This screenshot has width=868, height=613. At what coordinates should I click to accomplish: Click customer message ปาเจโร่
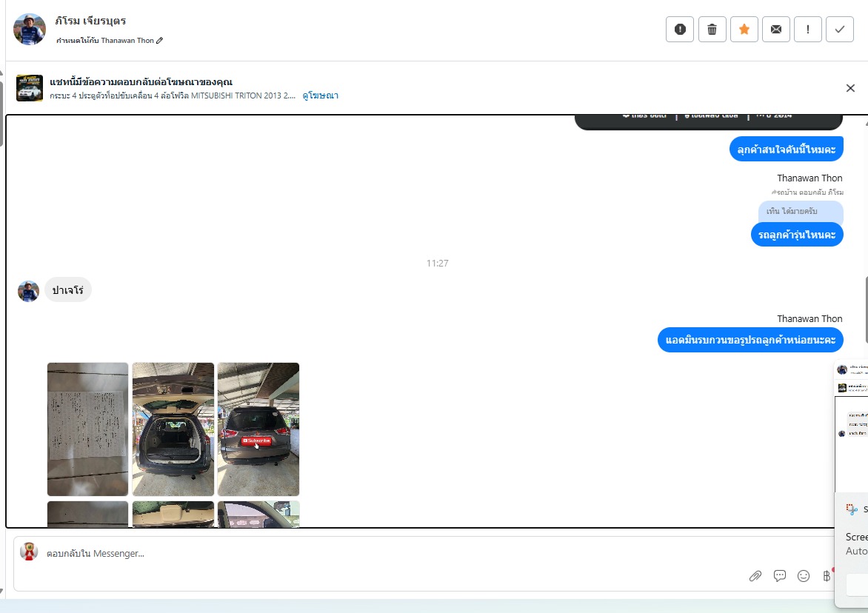click(67, 290)
